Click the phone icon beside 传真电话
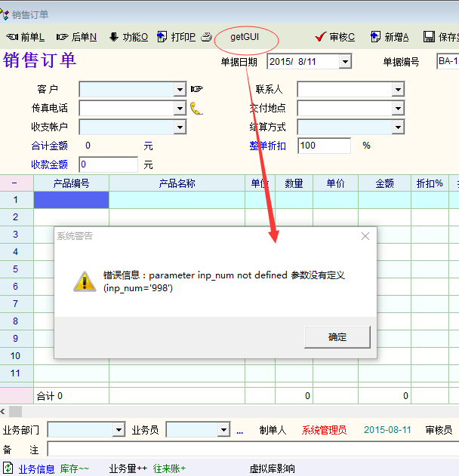The image size is (459, 476). [196, 108]
